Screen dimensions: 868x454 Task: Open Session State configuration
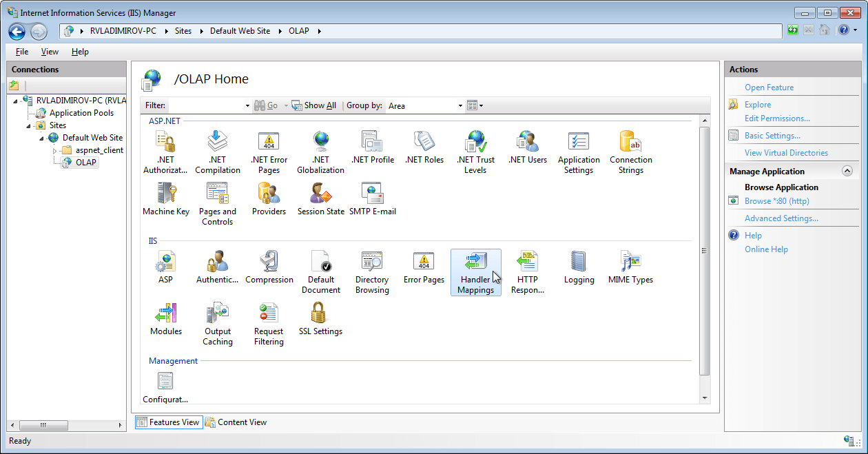pos(320,200)
